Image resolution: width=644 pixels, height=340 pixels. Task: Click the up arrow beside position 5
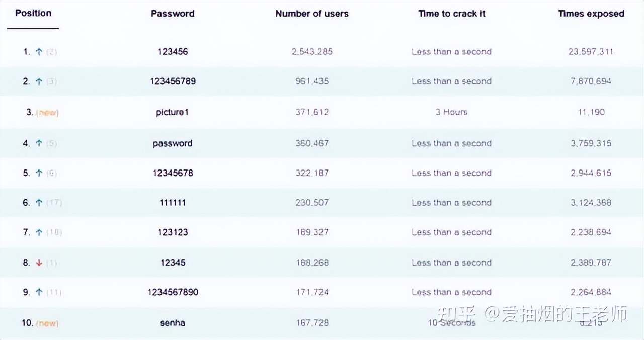[39, 173]
